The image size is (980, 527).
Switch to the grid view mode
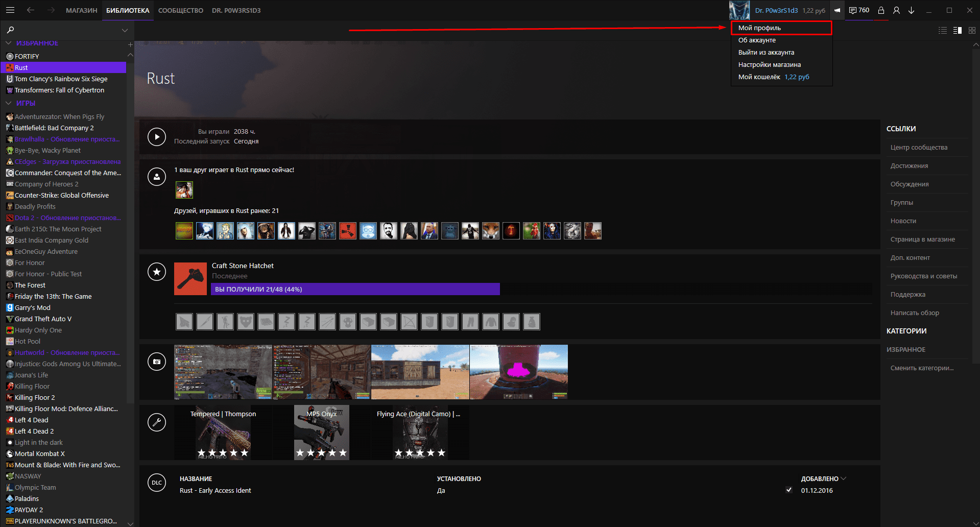point(972,31)
